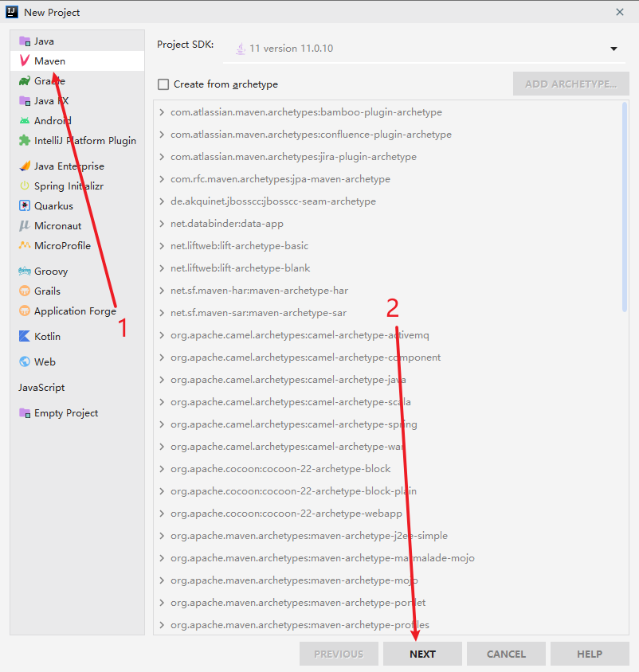639x672 pixels.
Task: Select org.apache.camel.archetypes:camel-archetype-component row
Action: pyautogui.click(x=390, y=357)
